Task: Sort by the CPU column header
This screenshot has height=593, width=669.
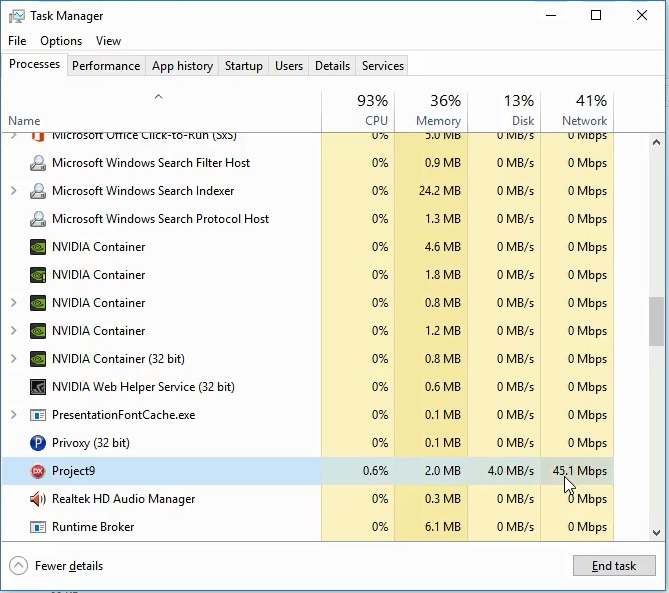Action: [358, 110]
